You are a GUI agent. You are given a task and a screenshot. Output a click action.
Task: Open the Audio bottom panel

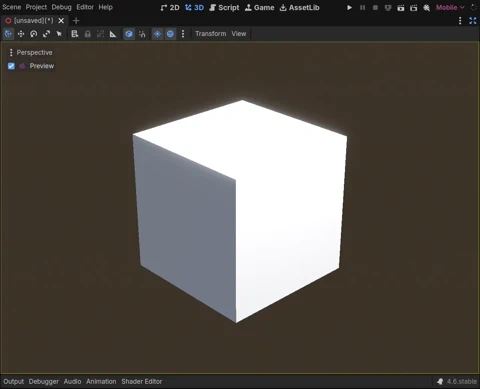point(72,381)
